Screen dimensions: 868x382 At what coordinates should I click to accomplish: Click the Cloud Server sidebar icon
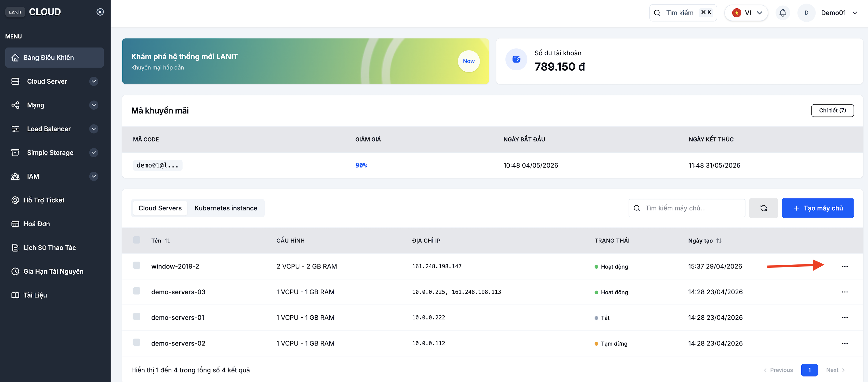click(x=15, y=81)
